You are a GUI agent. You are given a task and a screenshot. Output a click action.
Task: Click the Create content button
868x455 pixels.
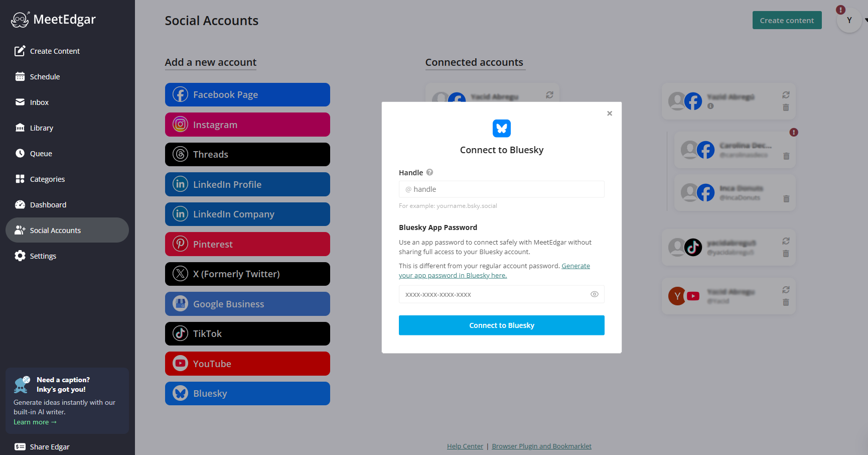tap(787, 20)
